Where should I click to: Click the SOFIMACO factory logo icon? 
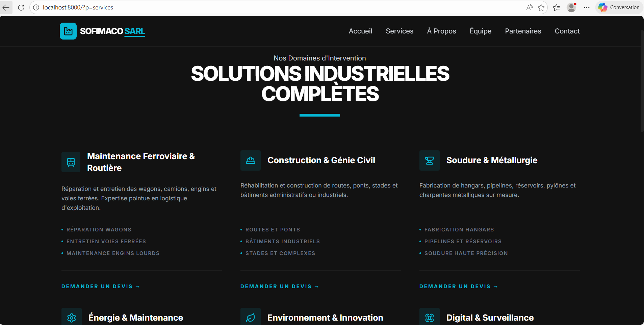(x=68, y=31)
